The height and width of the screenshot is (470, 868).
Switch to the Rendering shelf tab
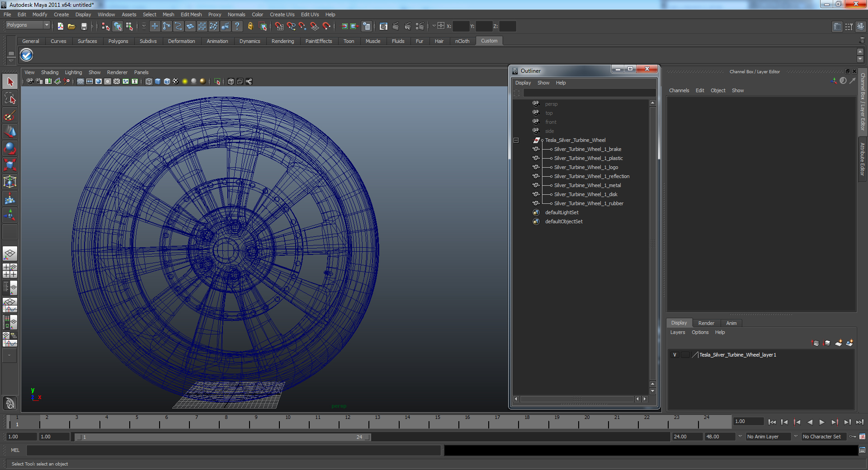click(283, 41)
